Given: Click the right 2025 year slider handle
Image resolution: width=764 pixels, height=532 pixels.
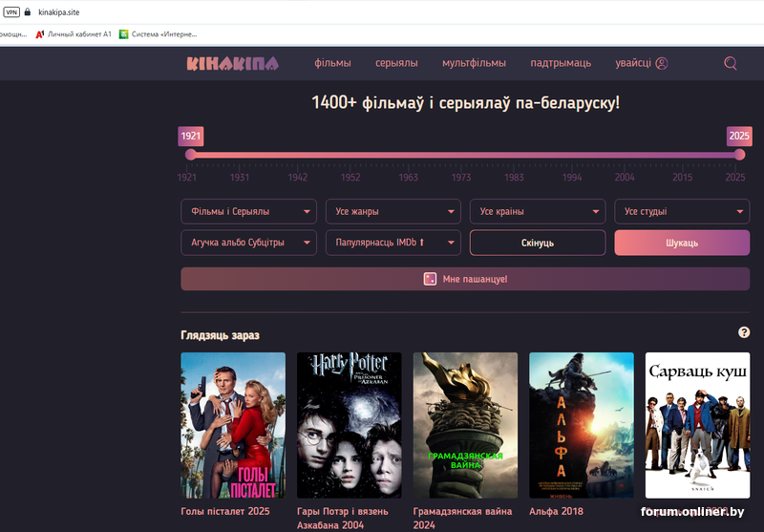Looking at the screenshot, I should pyautogui.click(x=739, y=155).
